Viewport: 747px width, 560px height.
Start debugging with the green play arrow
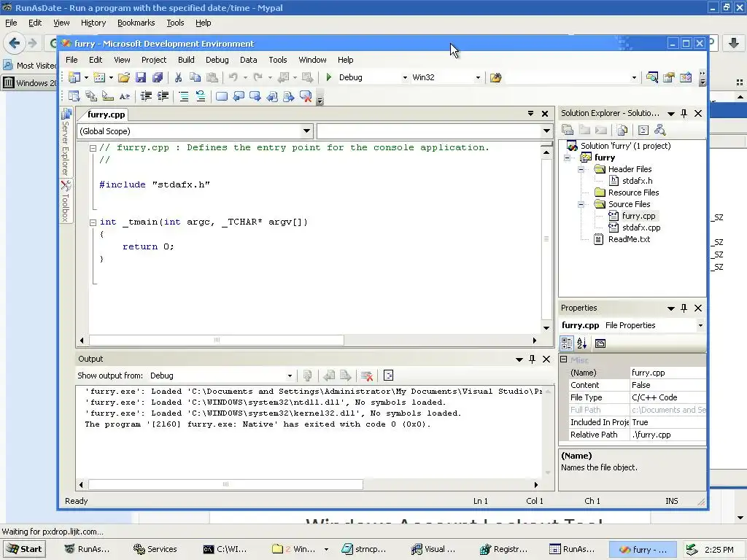[329, 77]
